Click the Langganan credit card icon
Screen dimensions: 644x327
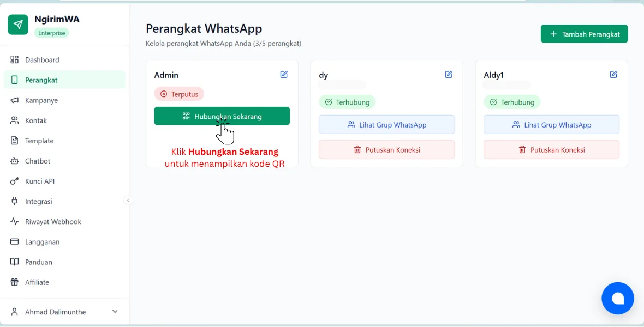[14, 241]
